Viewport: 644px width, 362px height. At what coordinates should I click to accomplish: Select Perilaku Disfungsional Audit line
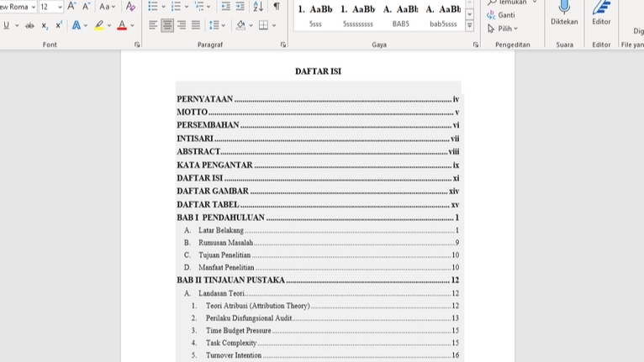tap(325, 318)
